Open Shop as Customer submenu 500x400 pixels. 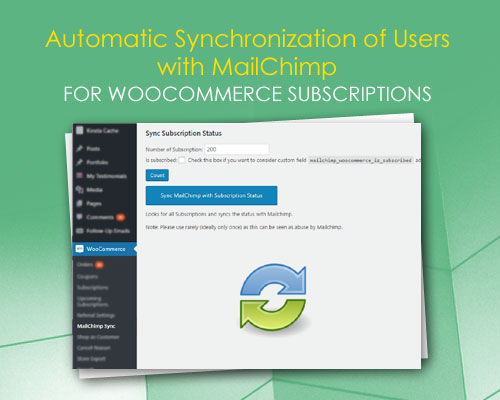click(x=98, y=337)
